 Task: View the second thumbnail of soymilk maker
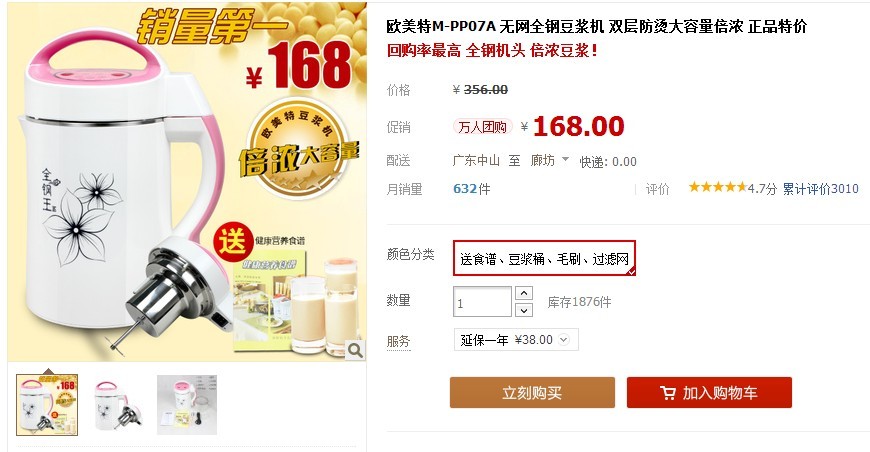coord(117,405)
